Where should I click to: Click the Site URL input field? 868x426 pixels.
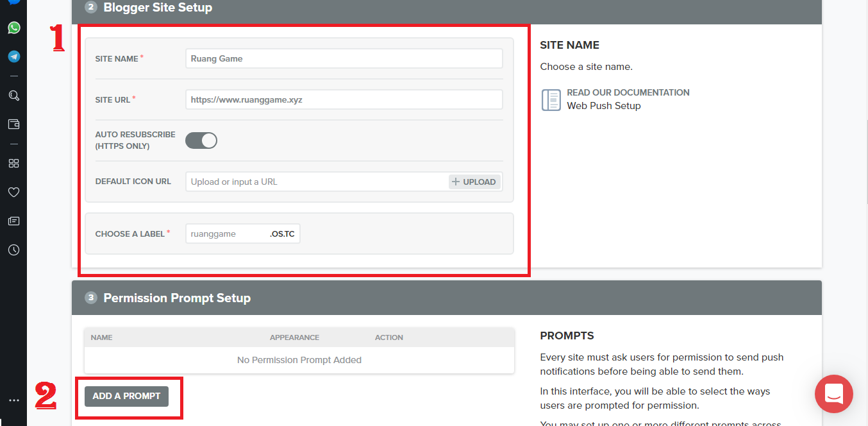tap(344, 99)
